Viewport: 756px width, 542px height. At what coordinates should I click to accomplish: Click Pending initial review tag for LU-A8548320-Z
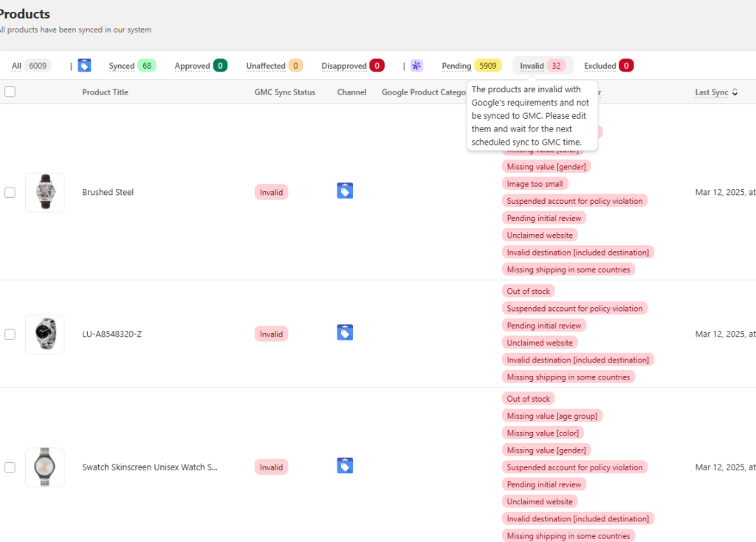(x=544, y=326)
